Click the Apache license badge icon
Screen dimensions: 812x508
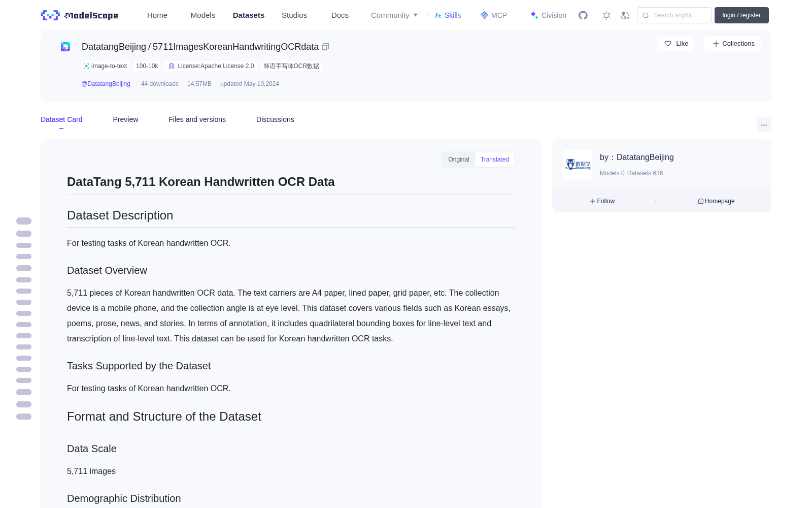coord(172,66)
